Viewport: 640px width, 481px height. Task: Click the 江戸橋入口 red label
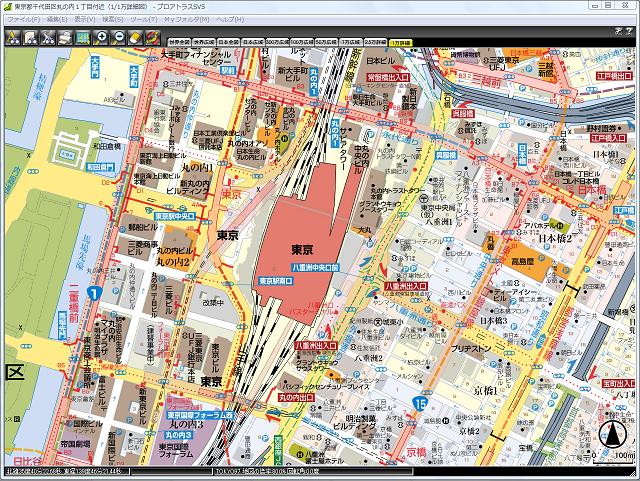[609, 138]
